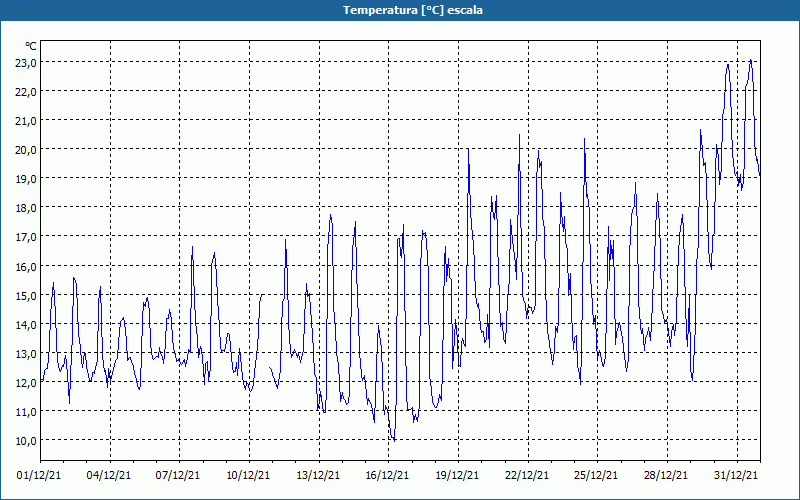This screenshot has height=500, width=800.
Task: Select the 01/12/21 date label
Action: pyautogui.click(x=39, y=475)
